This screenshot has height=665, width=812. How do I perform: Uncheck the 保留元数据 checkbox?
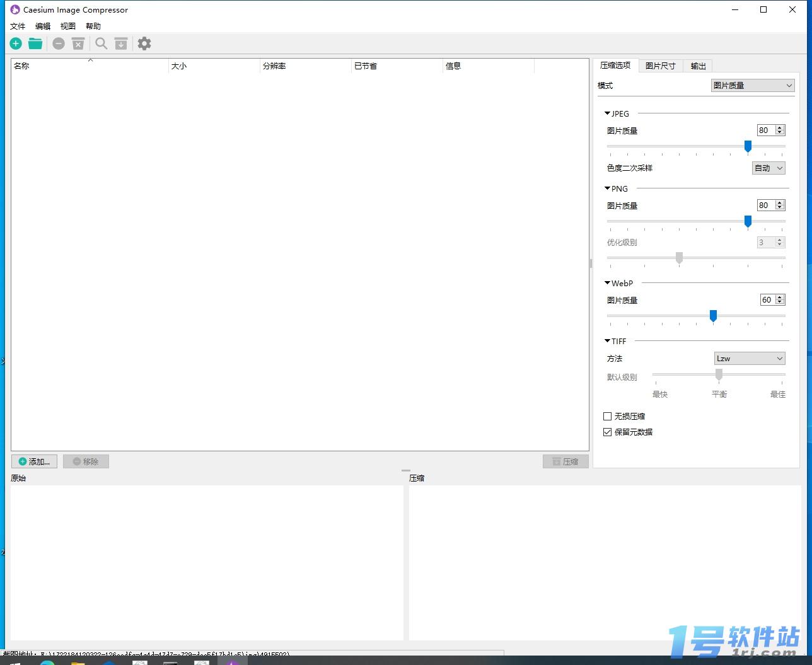608,432
